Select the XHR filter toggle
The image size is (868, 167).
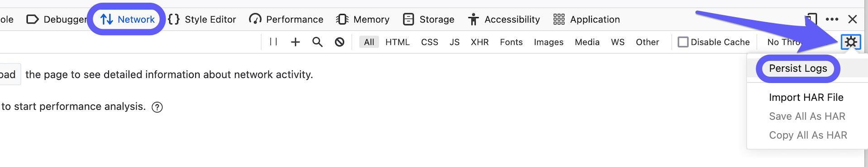pyautogui.click(x=480, y=42)
